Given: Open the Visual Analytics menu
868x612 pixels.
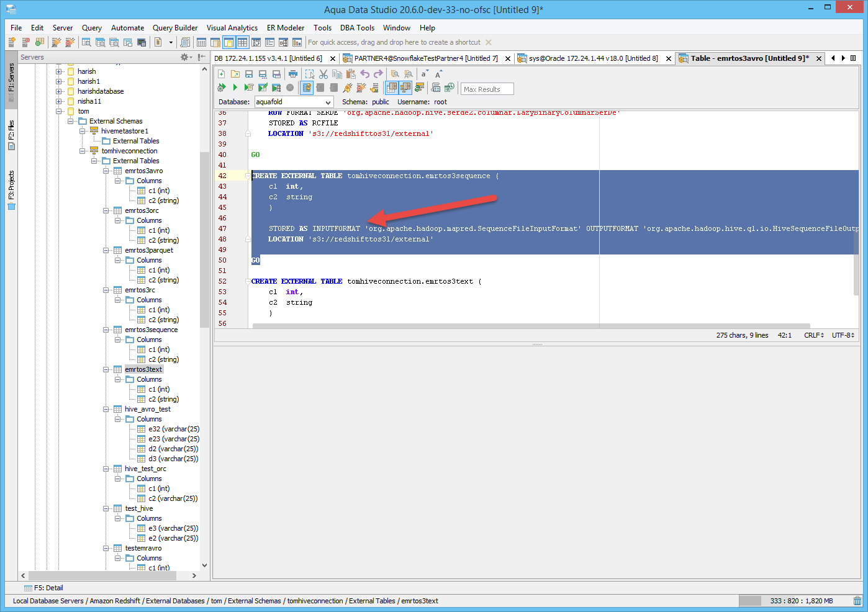Looking at the screenshot, I should point(232,28).
